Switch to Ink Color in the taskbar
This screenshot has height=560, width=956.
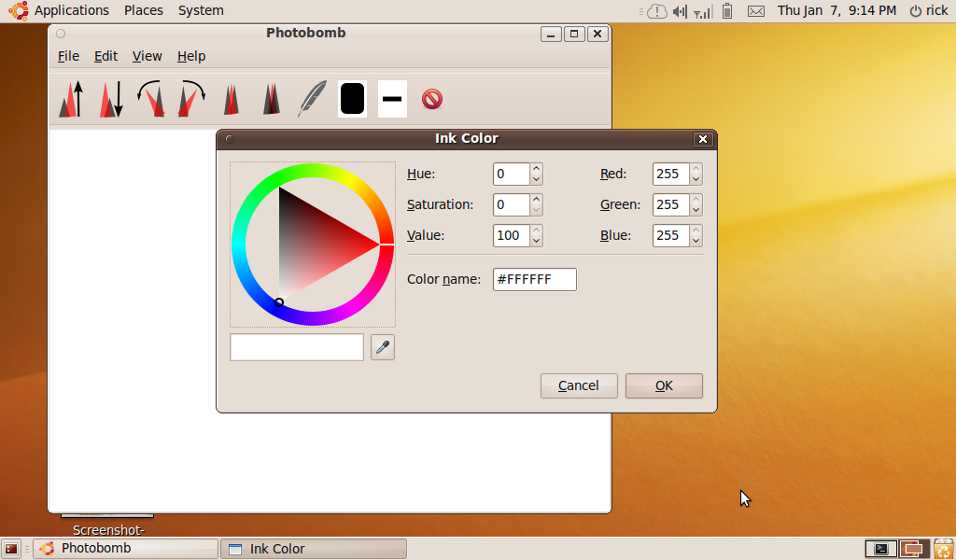point(314,549)
